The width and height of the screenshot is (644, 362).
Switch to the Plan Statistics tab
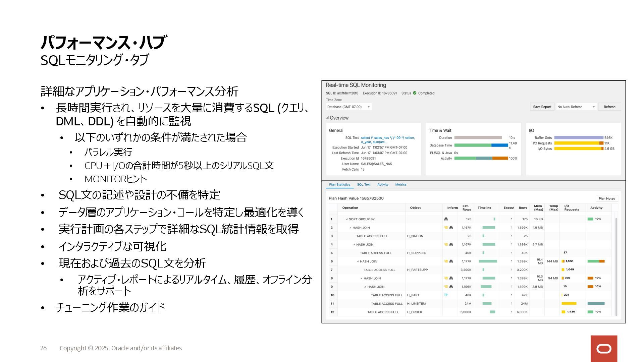point(339,185)
